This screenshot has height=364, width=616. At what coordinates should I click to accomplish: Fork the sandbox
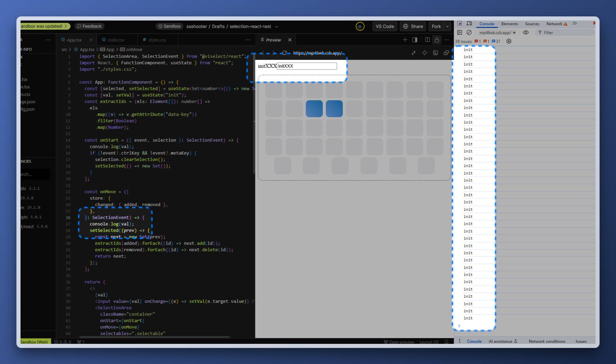tap(436, 26)
